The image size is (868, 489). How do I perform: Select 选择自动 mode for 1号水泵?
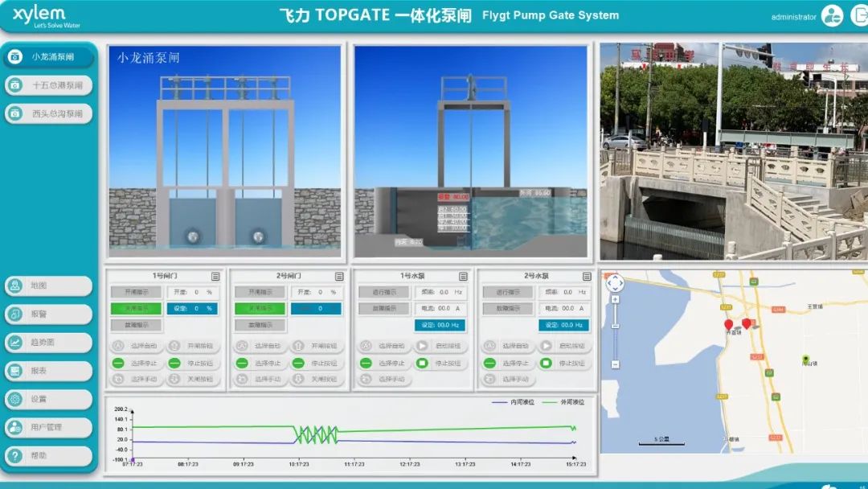point(385,346)
